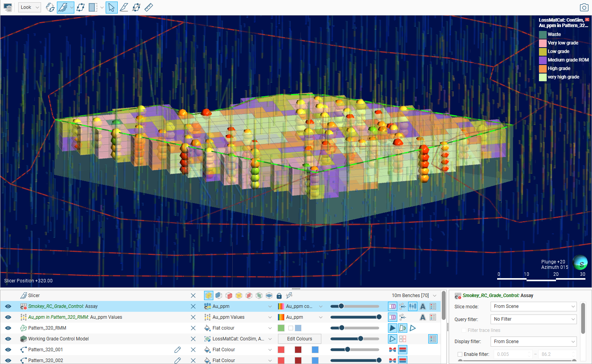Expand the Query filter dropdown
This screenshot has height=364, width=592.
[x=534, y=319]
